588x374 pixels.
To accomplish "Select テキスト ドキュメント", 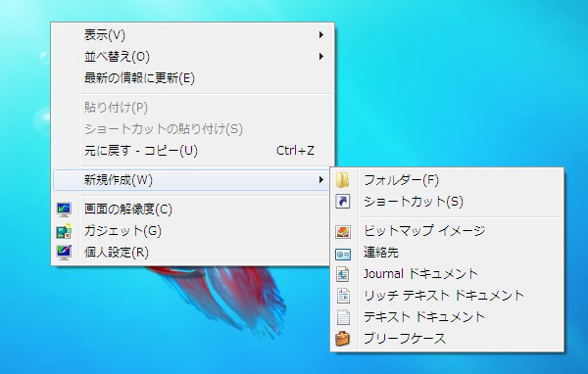I will pos(447,317).
